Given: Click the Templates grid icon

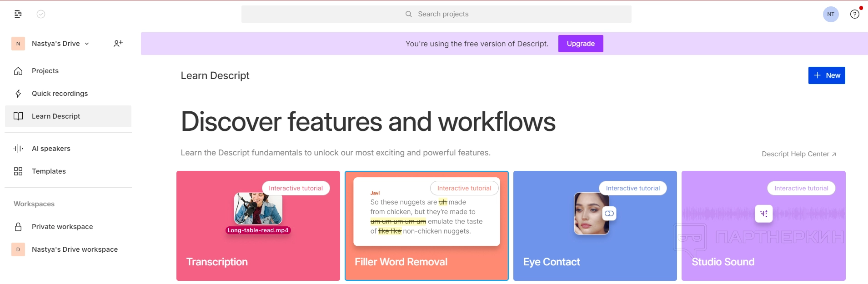Looking at the screenshot, I should 18,171.
